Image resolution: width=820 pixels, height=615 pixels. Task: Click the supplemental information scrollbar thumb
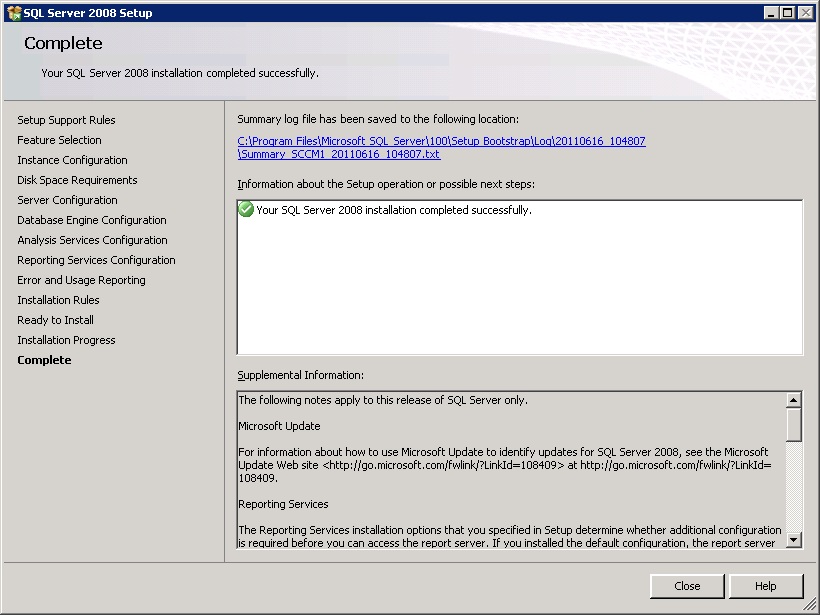coord(794,425)
